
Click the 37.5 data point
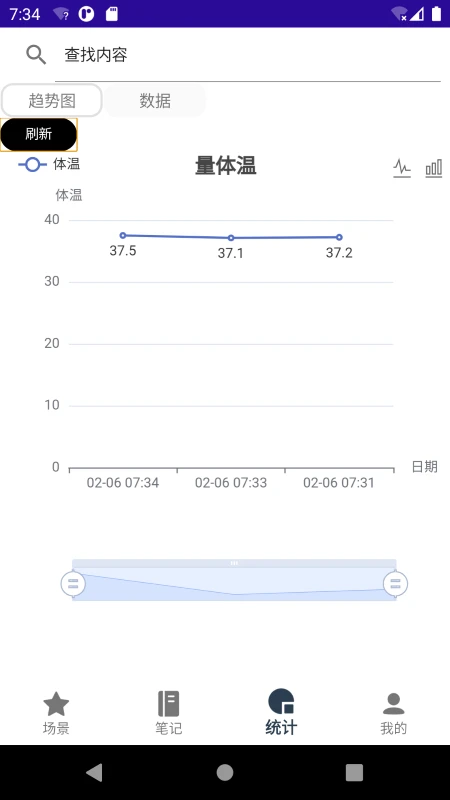[123, 235]
